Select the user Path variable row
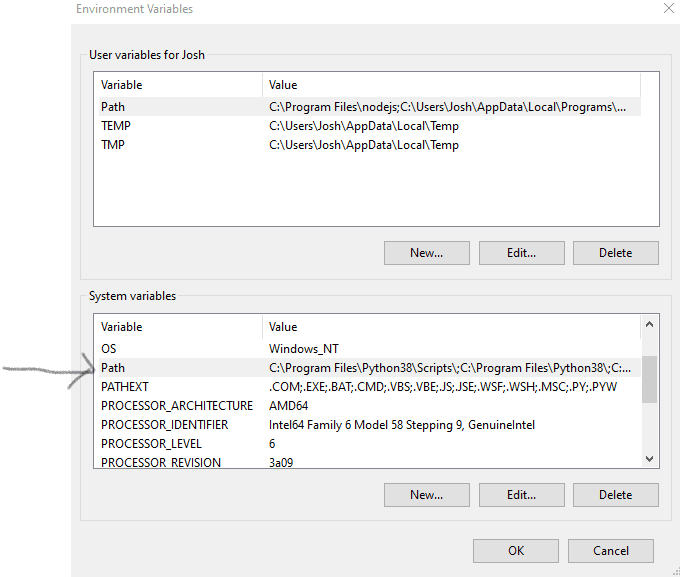680x577 pixels. pos(368,107)
